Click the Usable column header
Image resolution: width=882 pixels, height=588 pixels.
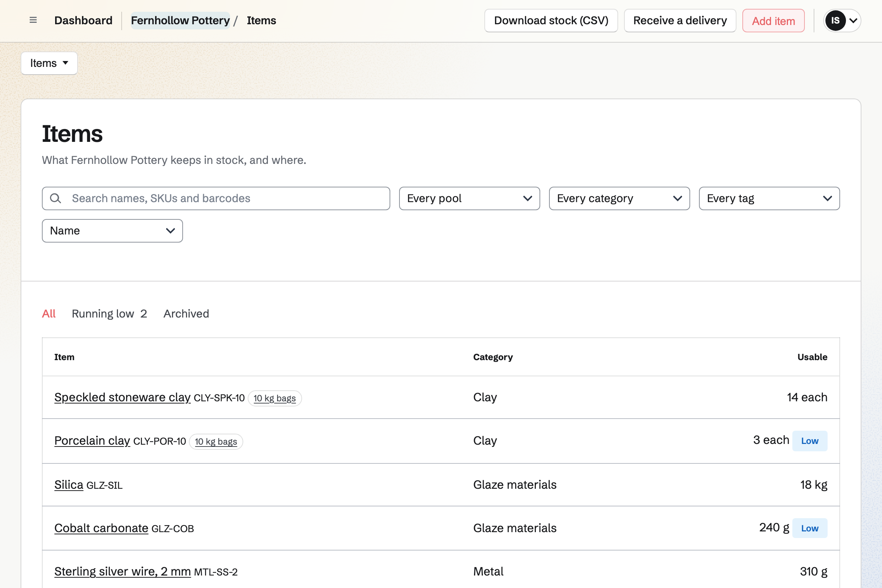tap(812, 357)
